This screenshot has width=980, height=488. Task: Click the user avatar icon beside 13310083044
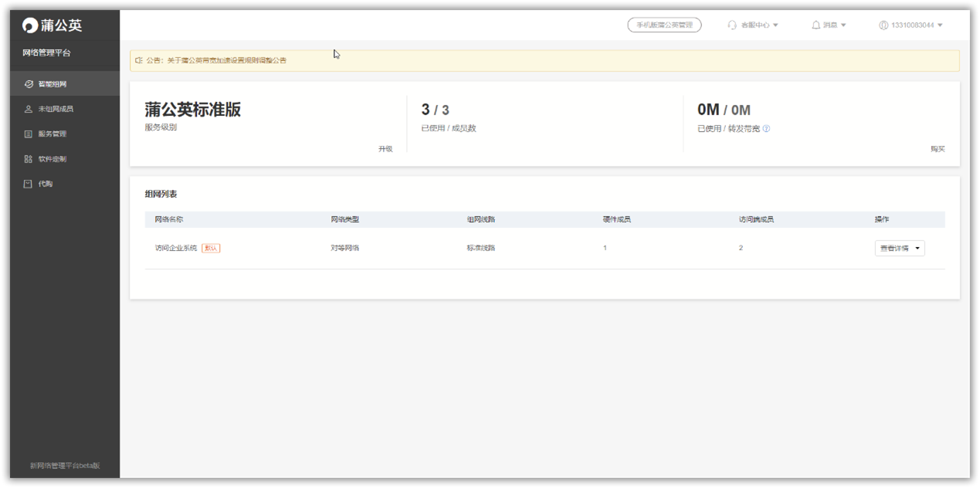(x=883, y=25)
